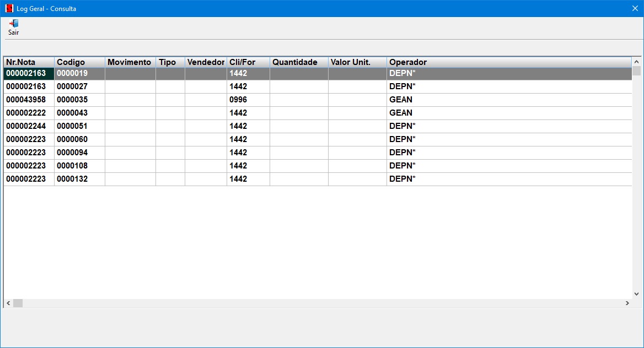Click the Movimento column header
This screenshot has width=644, height=348.
[130, 62]
